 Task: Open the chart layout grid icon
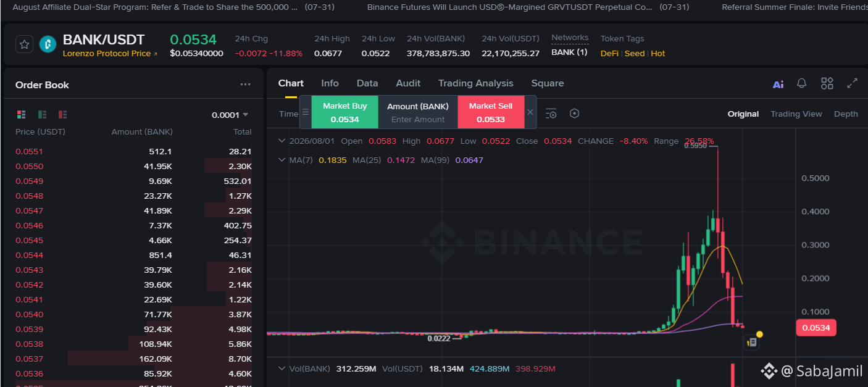[x=827, y=83]
